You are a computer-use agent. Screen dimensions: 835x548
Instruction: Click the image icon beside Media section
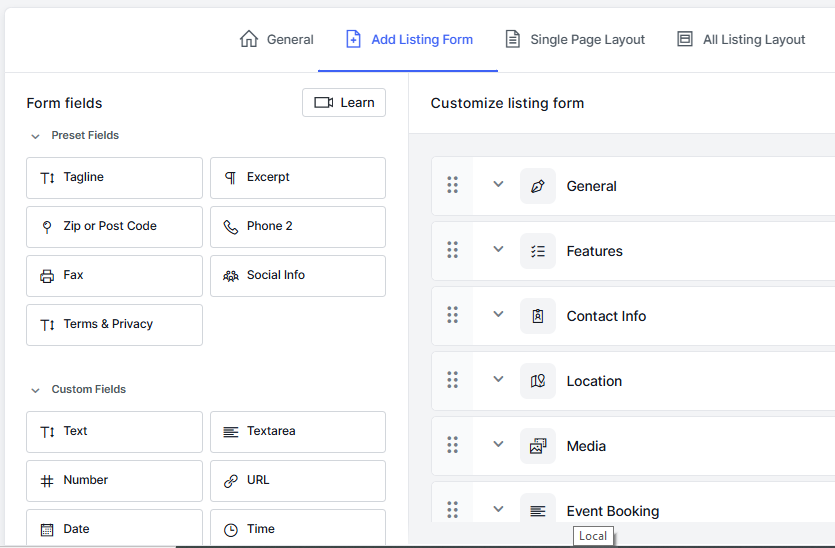[x=538, y=446]
